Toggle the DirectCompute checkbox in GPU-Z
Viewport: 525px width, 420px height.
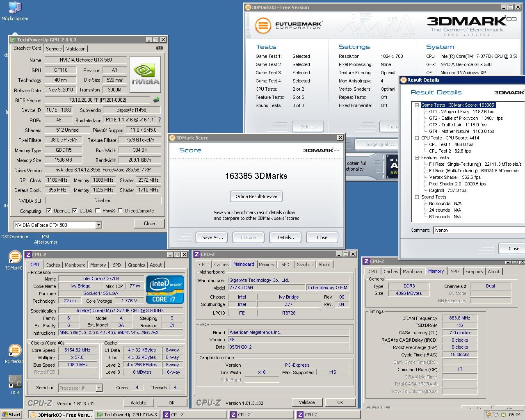click(120, 211)
